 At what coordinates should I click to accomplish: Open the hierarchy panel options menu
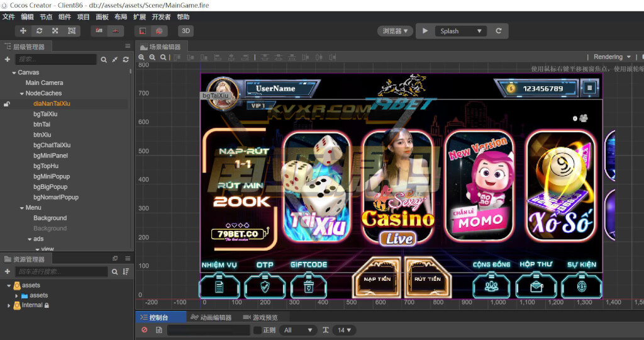[x=128, y=47]
